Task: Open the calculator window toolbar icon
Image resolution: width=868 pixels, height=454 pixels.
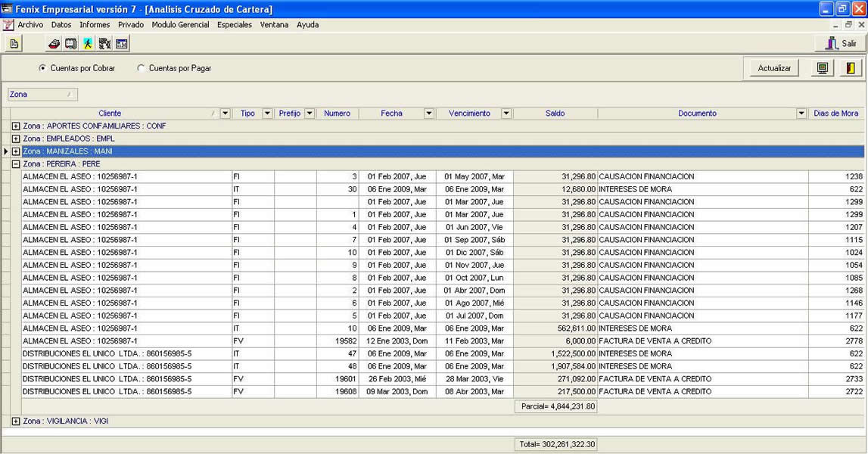Action: pos(122,44)
